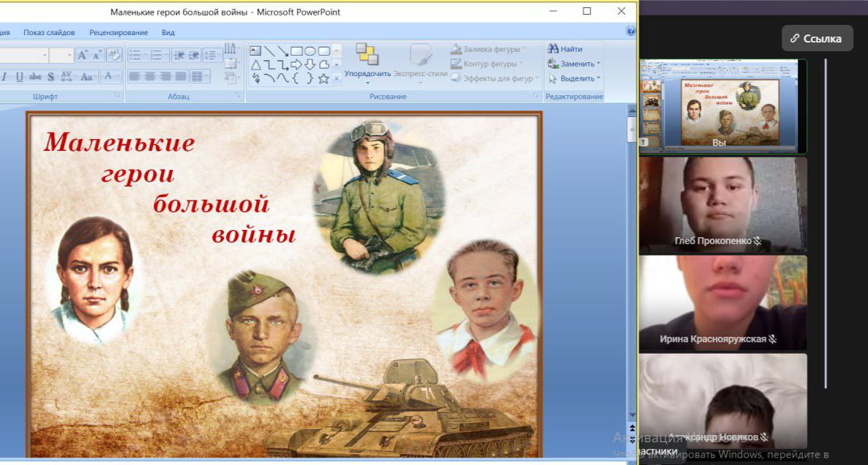Select the Right Brace shape
868x465 pixels.
point(310,78)
